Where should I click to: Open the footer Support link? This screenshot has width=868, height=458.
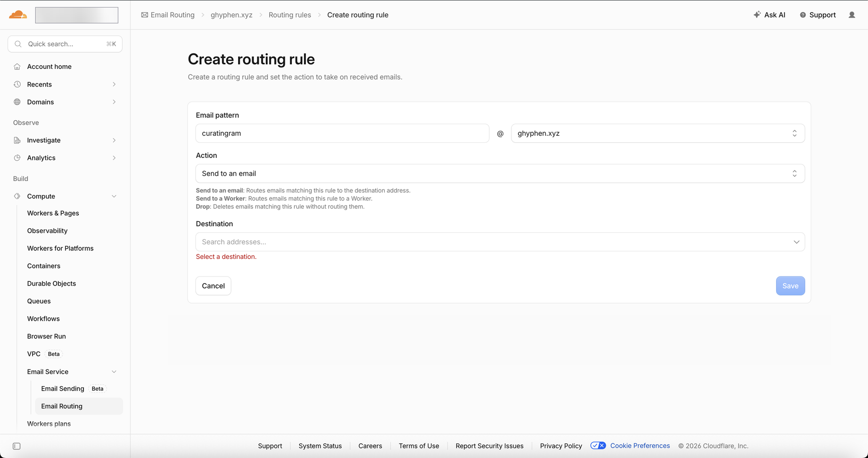[x=270, y=446]
